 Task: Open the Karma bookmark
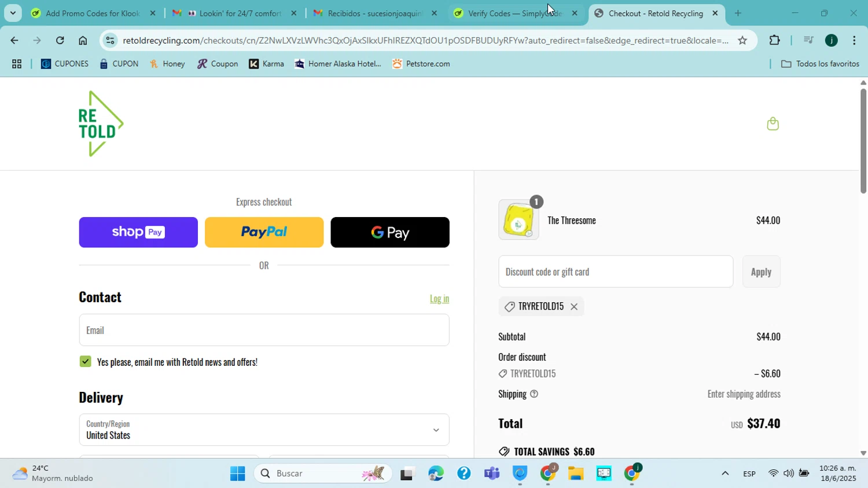[x=267, y=64]
